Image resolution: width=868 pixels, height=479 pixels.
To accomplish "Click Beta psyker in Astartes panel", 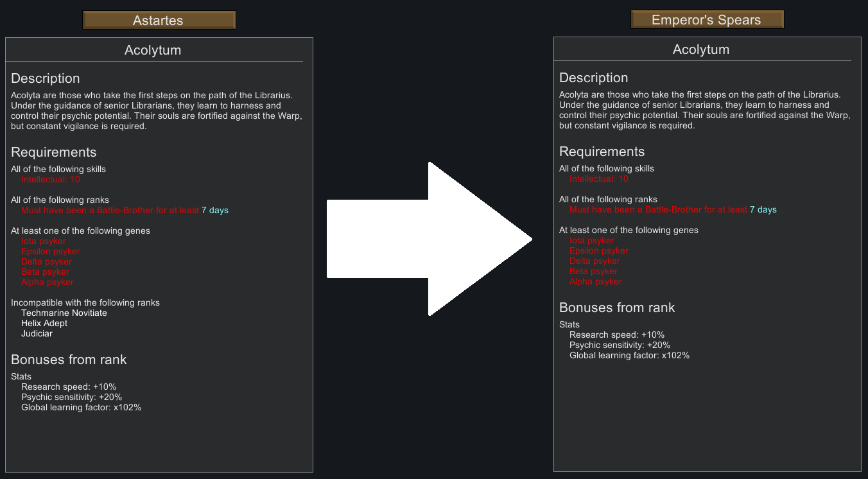I will coord(45,272).
